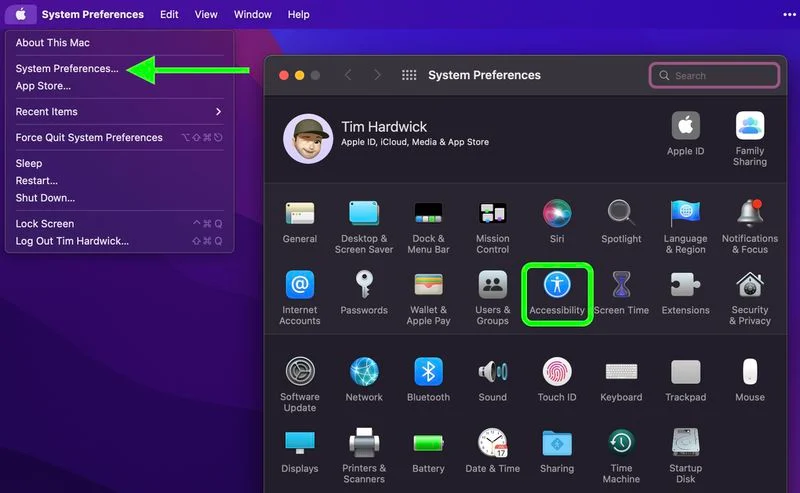800x493 pixels.
Task: Minimize the System Preferences window
Action: pyautogui.click(x=299, y=76)
